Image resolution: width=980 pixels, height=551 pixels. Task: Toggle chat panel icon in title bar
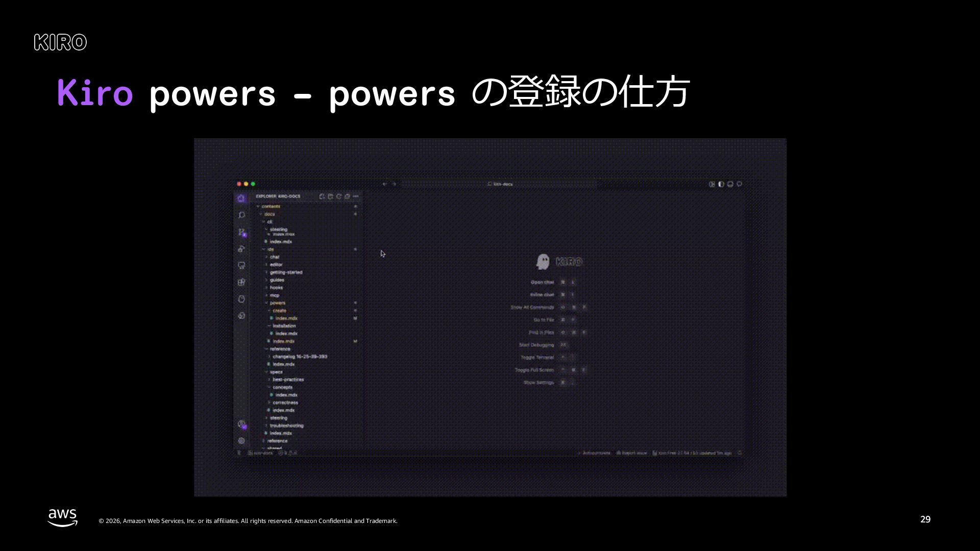point(739,184)
